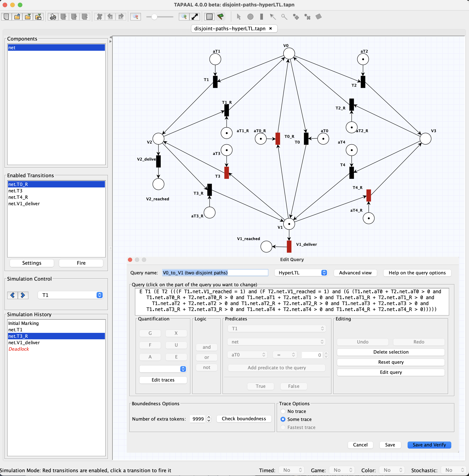This screenshot has height=476, width=469.
Task: Click the green flag simulation mode icon
Action: pos(220,17)
